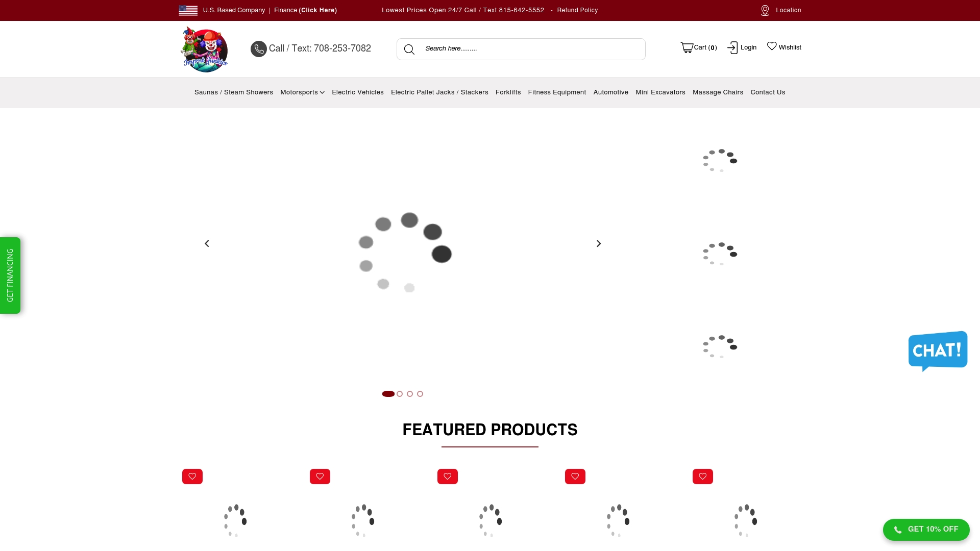Open the blue CHAT! bubble
Screen dimensions: 980x551
pyautogui.click(x=938, y=351)
